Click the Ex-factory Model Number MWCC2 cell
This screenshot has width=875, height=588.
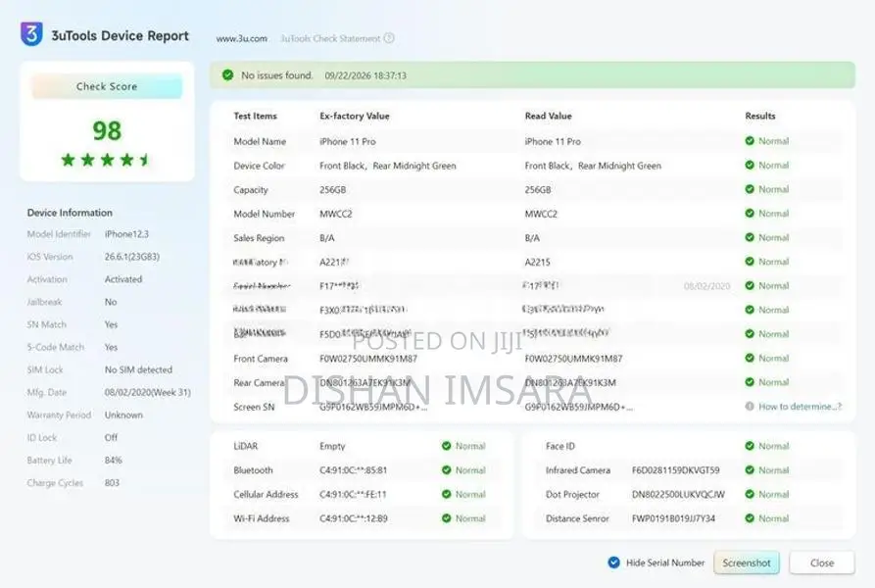335,214
